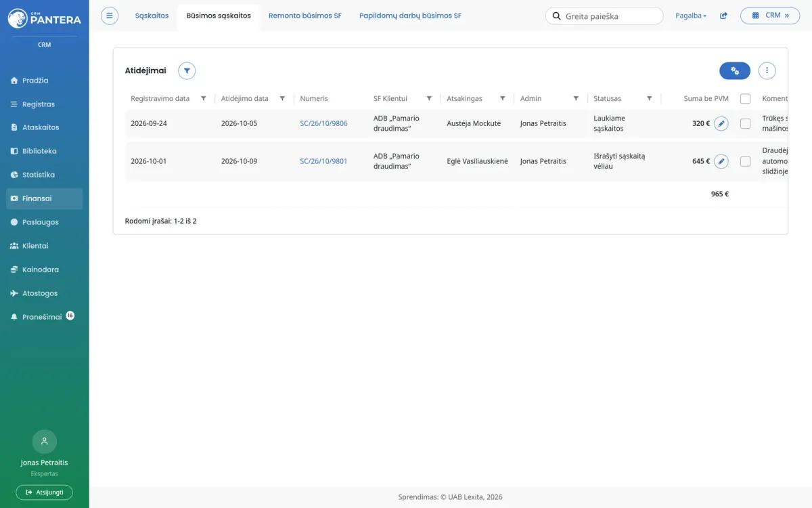Open Ataskaitos reports in sidebar
The height and width of the screenshot is (508, 812).
click(45, 127)
